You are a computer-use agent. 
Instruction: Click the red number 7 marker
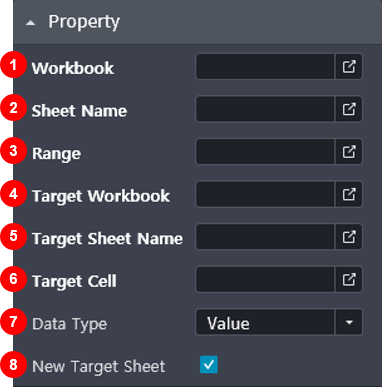13,322
